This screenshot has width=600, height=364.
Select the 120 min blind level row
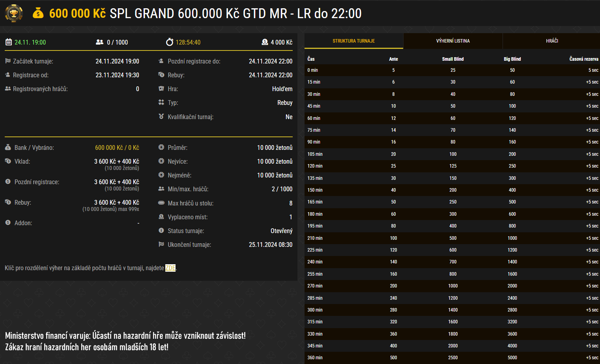point(452,166)
